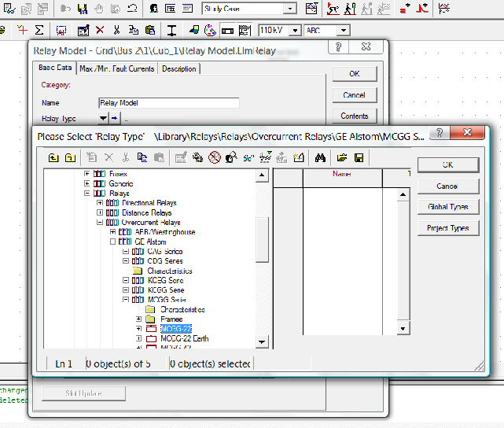This screenshot has width=504, height=428.
Task: Click the relay Name input field
Action: 168,102
